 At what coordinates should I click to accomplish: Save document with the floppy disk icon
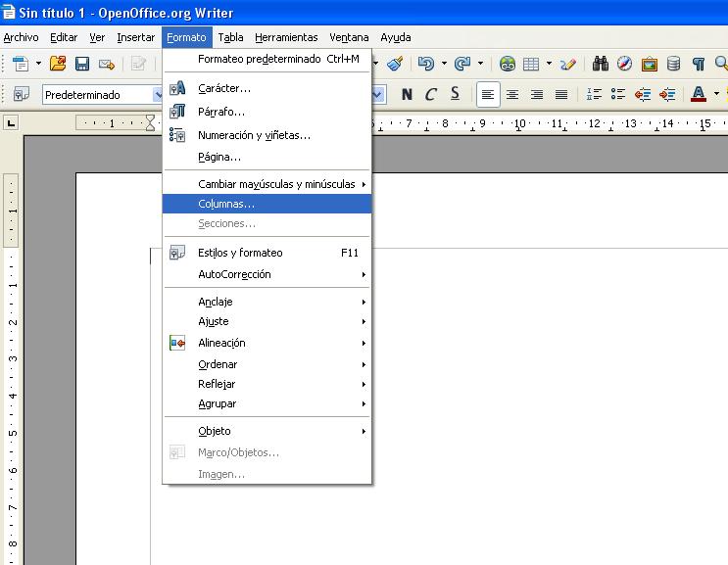click(82, 64)
